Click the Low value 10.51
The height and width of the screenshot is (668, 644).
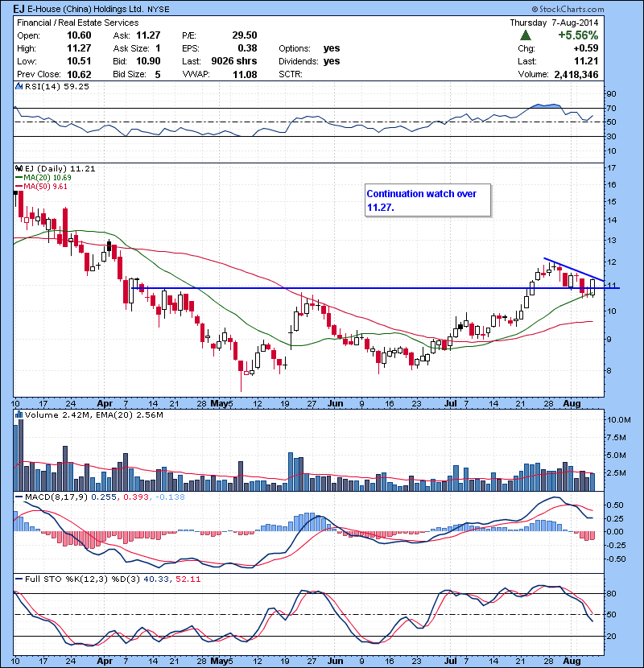click(79, 61)
